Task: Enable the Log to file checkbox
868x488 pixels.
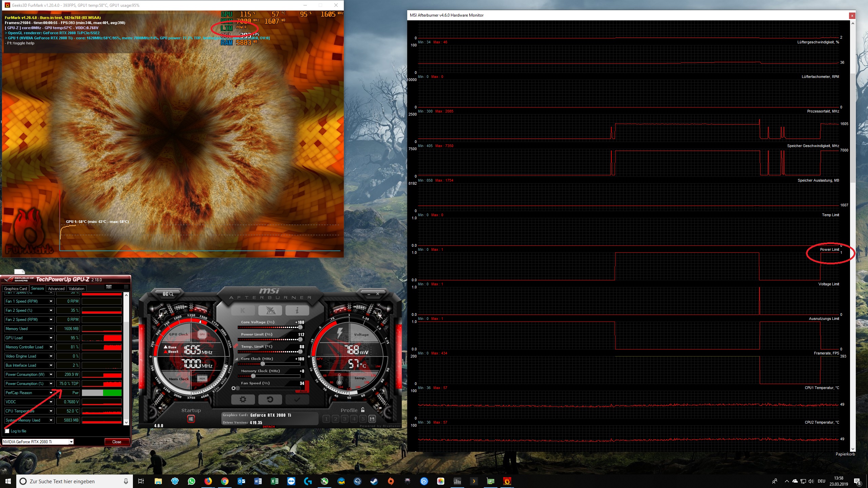Action: point(7,431)
